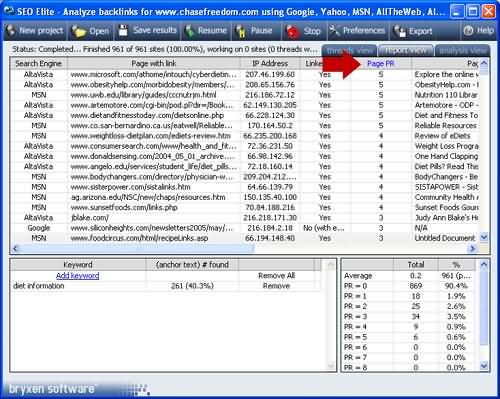Image resolution: width=500 pixels, height=399 pixels.
Task: Select the threads view tab
Action: [x=349, y=51]
